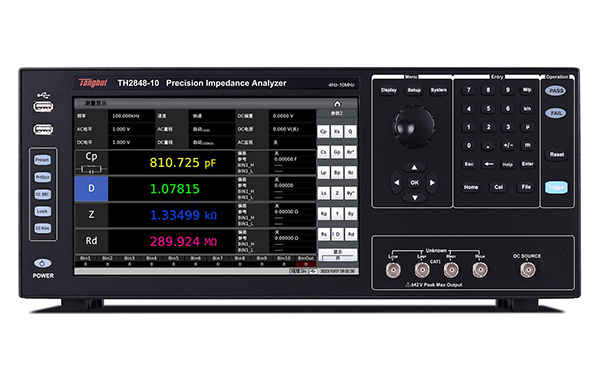This screenshot has width=600, height=367.
Task: Select the Cp measurement label cell
Action: coord(91,162)
